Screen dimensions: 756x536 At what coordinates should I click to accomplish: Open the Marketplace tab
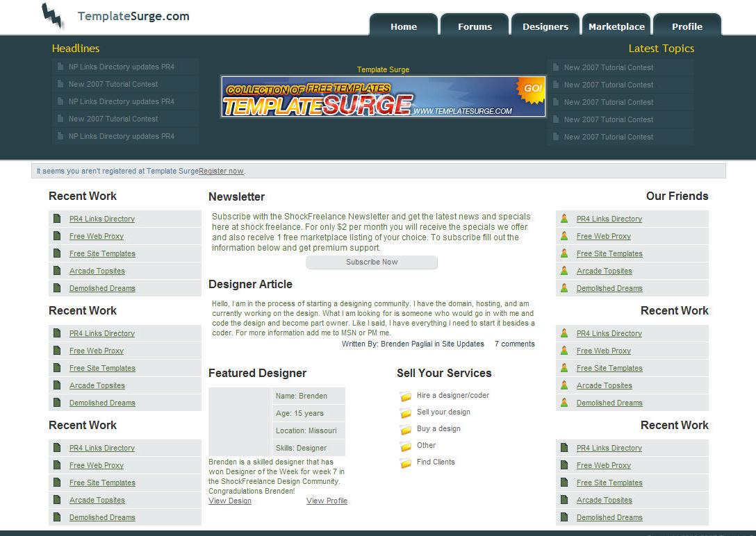pyautogui.click(x=616, y=25)
